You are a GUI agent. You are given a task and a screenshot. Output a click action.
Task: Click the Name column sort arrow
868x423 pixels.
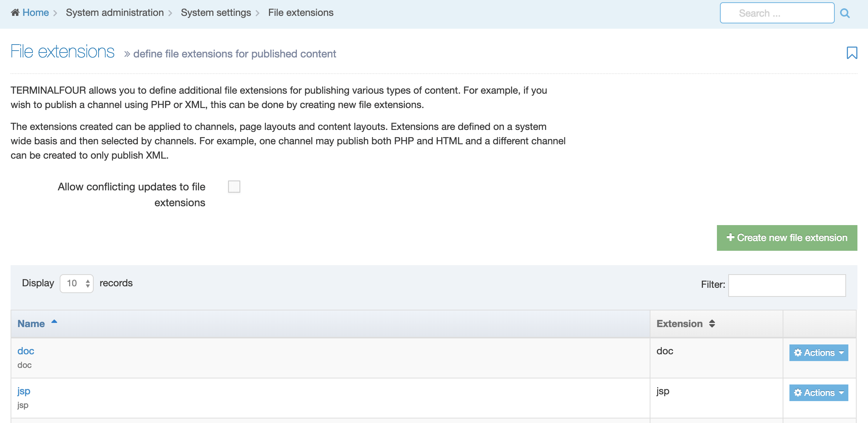54,322
